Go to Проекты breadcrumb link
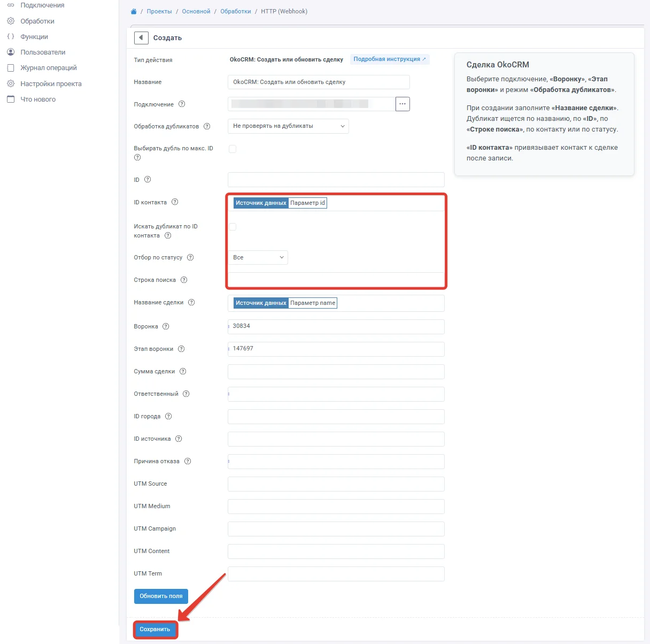The image size is (650, 644). pos(159,11)
